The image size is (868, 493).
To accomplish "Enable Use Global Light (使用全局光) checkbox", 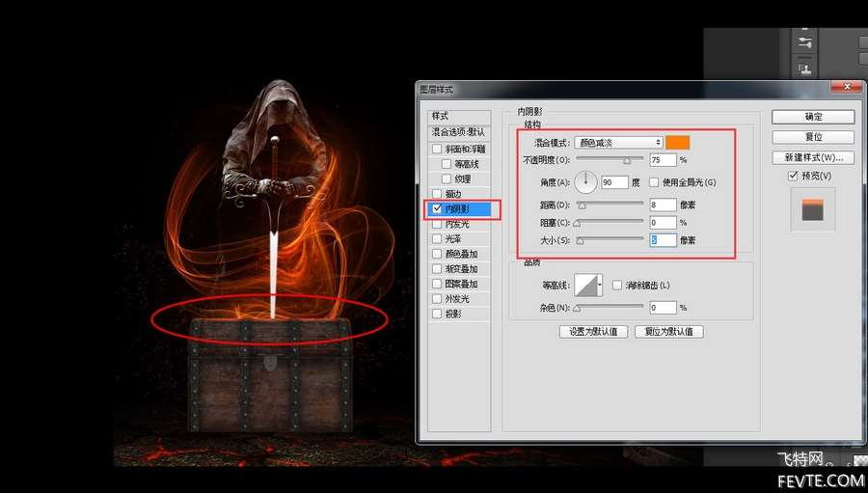I will [x=654, y=182].
